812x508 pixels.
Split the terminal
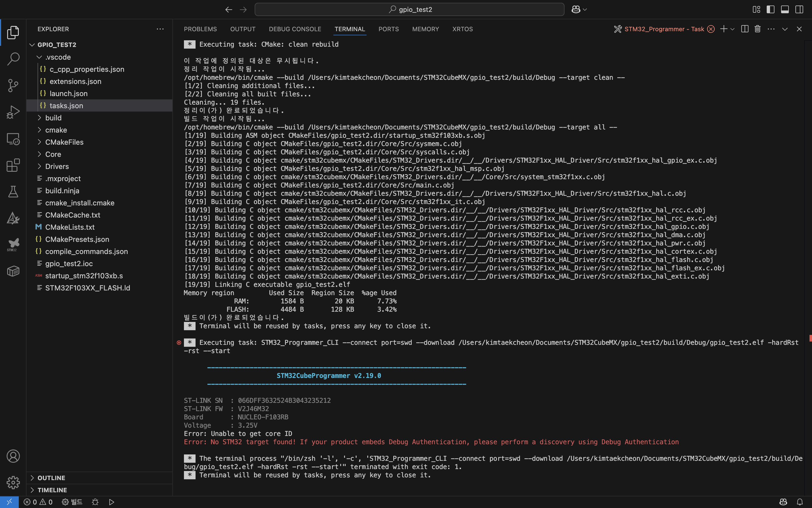click(x=744, y=29)
